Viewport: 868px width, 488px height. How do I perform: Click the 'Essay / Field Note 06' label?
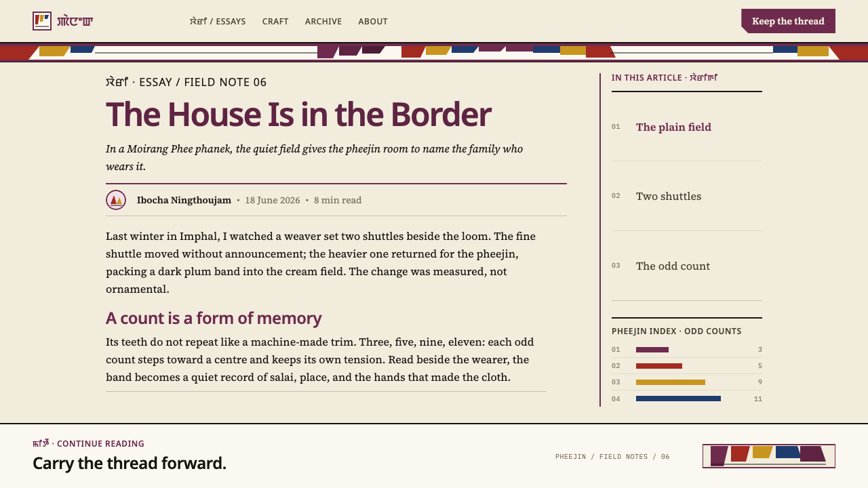click(186, 82)
